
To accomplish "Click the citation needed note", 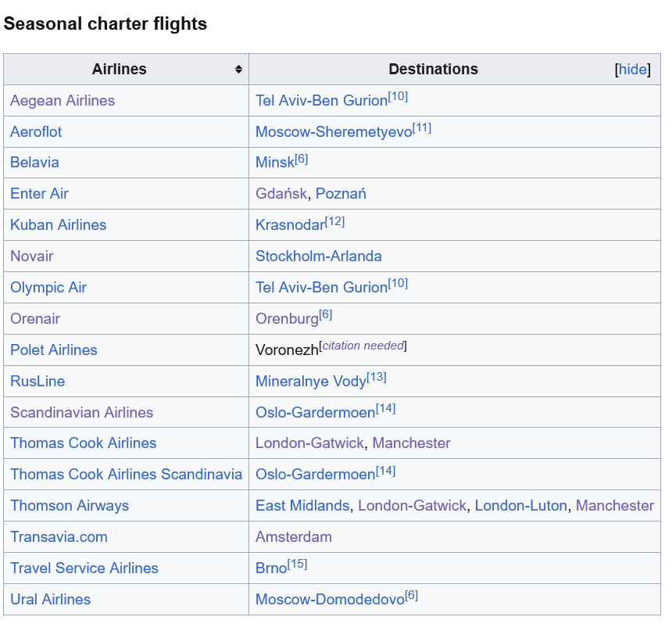I will pyautogui.click(x=363, y=346).
